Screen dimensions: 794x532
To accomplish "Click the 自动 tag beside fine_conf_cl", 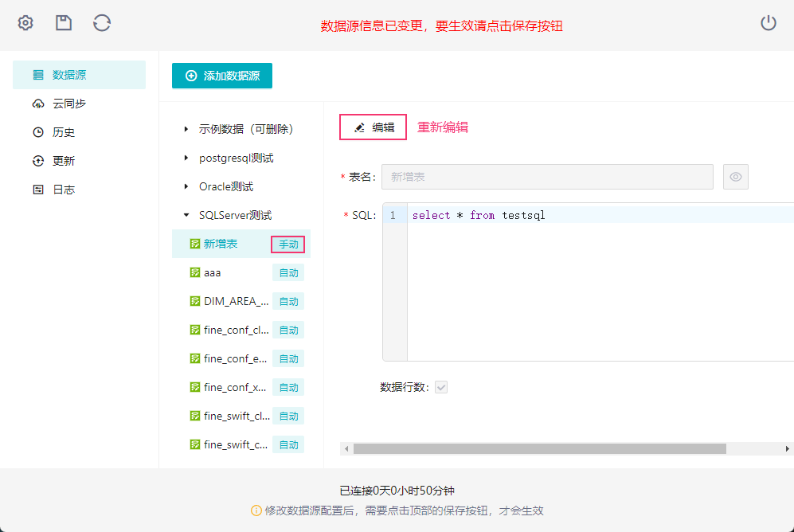I will point(288,330).
